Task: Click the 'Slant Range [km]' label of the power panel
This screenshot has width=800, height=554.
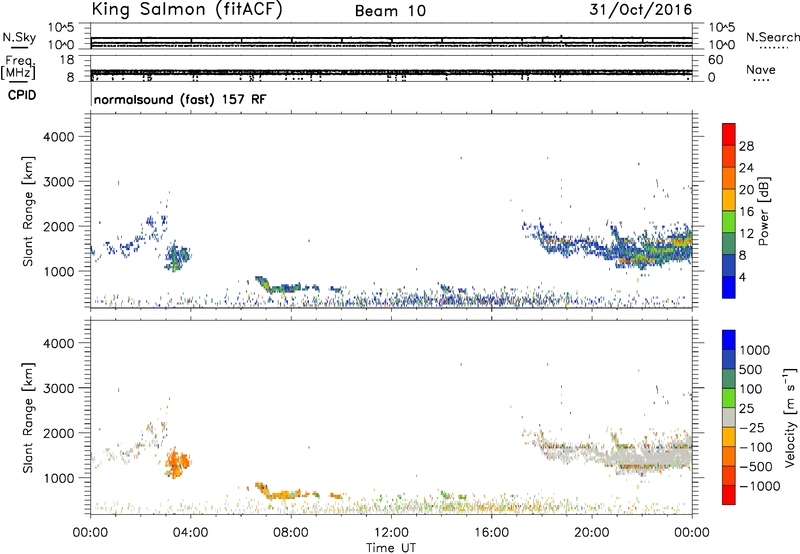Action: pyautogui.click(x=28, y=211)
